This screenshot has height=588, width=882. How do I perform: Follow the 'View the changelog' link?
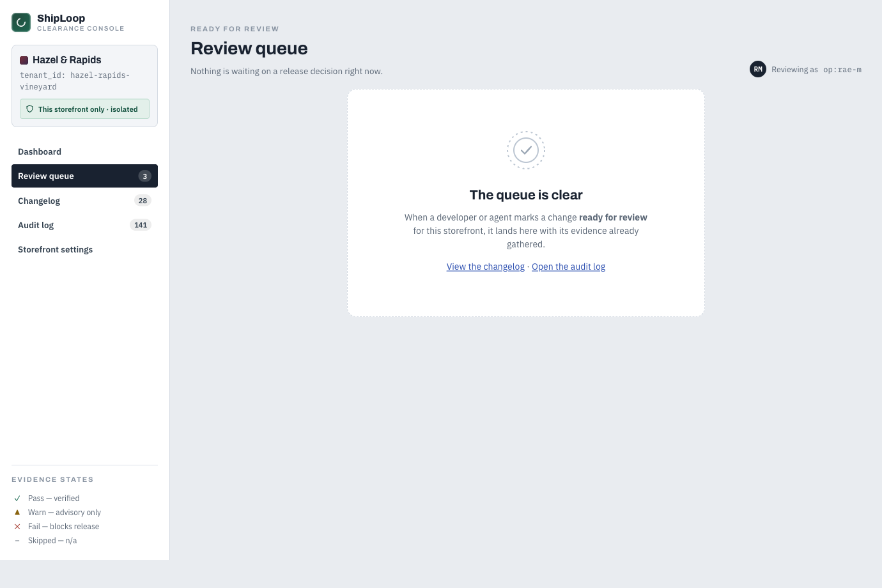(x=485, y=267)
